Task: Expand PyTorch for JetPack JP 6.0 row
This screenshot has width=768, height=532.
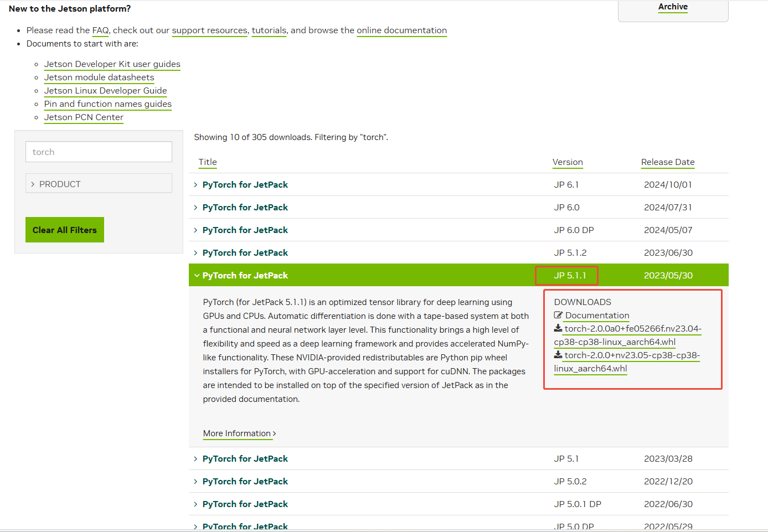Action: [458, 207]
